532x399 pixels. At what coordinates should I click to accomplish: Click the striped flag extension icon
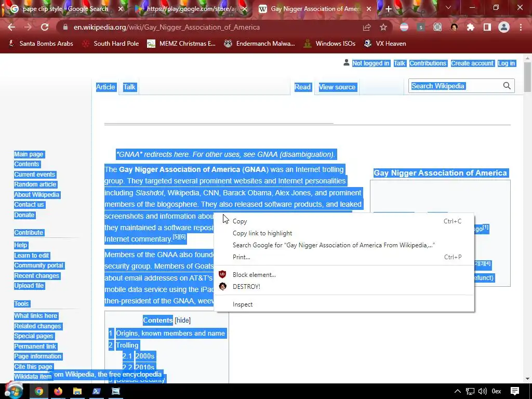(404, 27)
